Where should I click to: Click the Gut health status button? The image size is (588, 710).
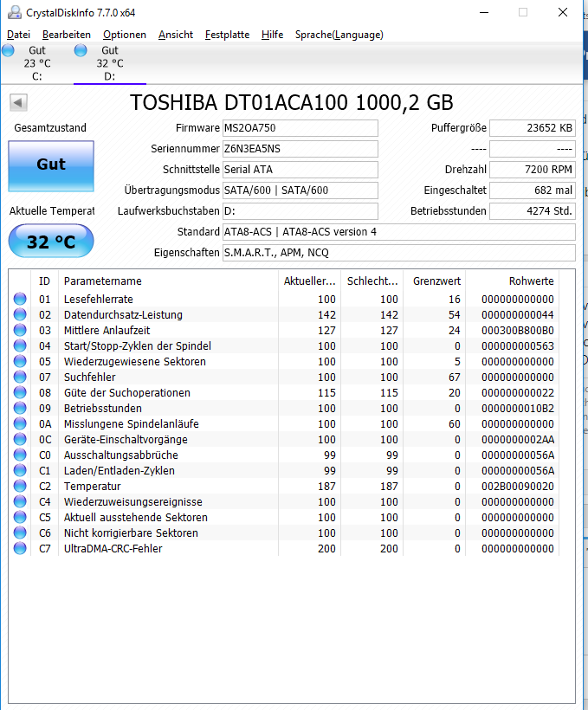point(51,165)
